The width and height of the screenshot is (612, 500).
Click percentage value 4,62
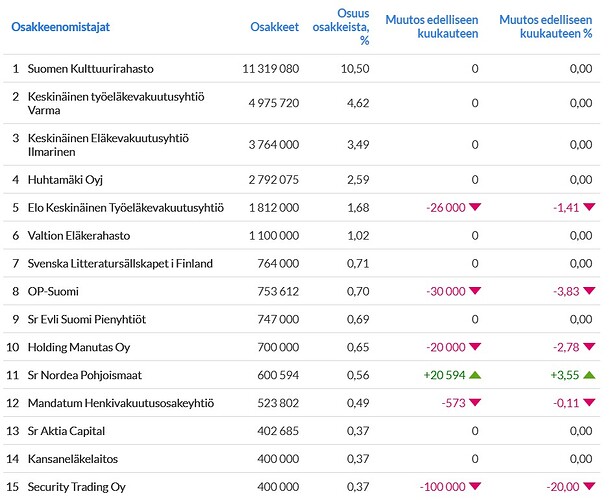point(358,103)
